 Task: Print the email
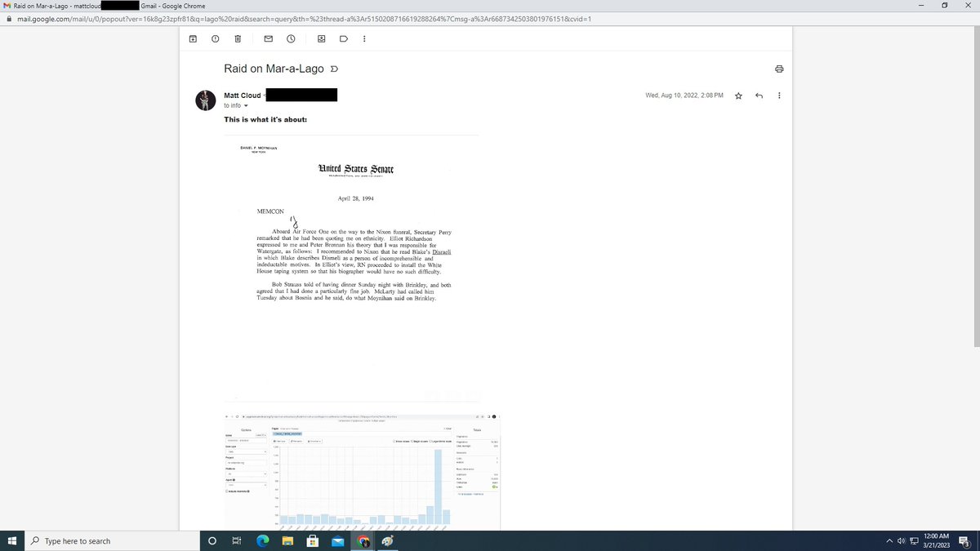point(779,69)
